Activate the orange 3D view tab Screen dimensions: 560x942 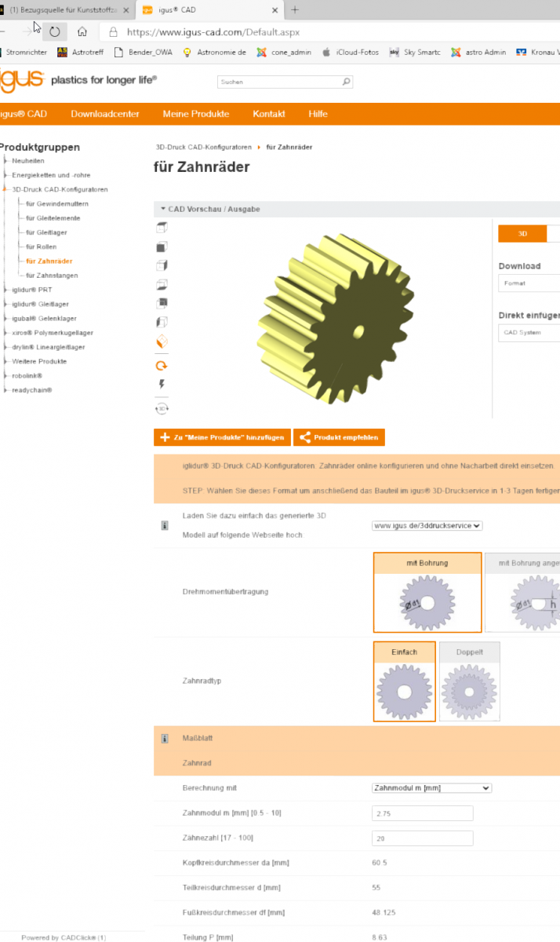pos(522,234)
